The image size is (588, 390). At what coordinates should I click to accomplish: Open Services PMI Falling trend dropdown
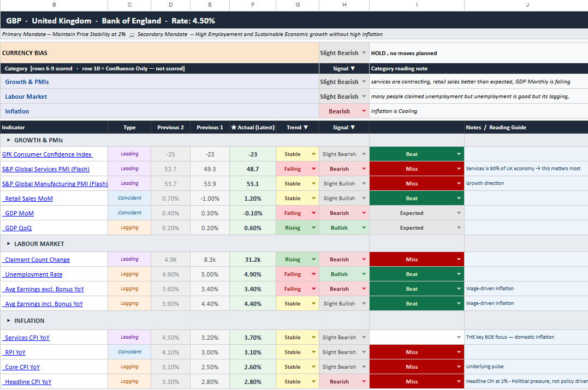[313, 169]
